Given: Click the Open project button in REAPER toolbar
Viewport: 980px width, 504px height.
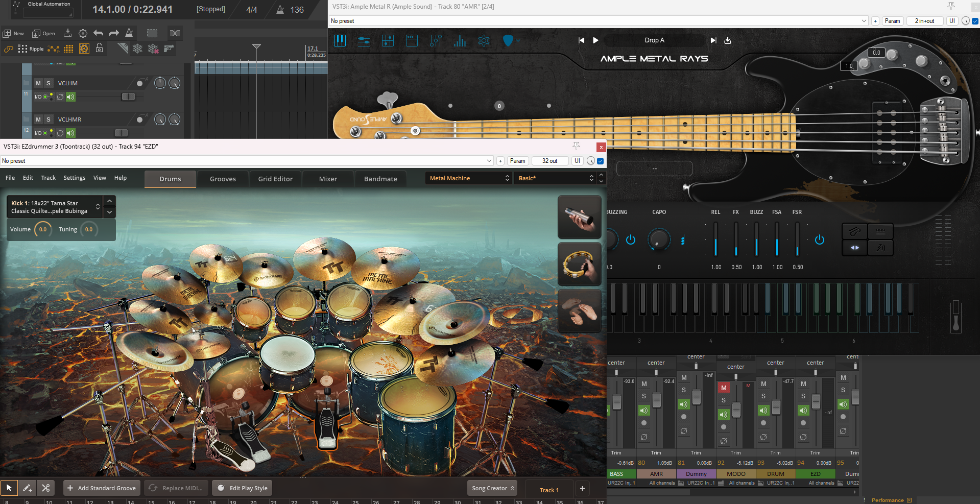Looking at the screenshot, I should (x=44, y=33).
